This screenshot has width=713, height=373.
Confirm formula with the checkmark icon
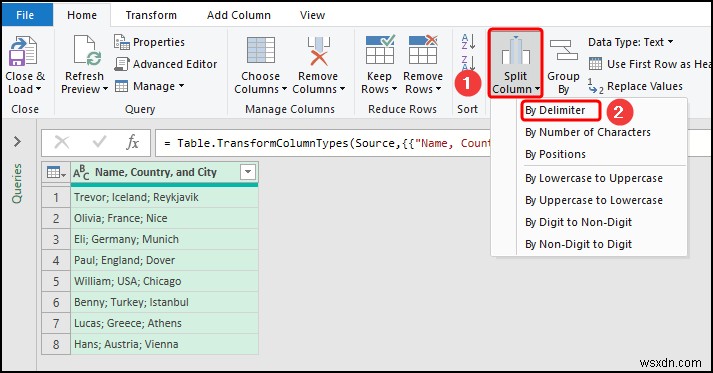99,142
